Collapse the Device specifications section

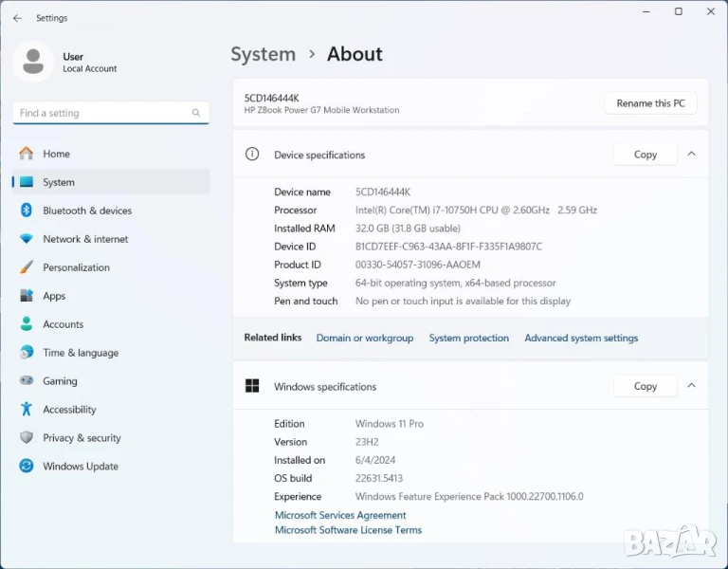691,154
